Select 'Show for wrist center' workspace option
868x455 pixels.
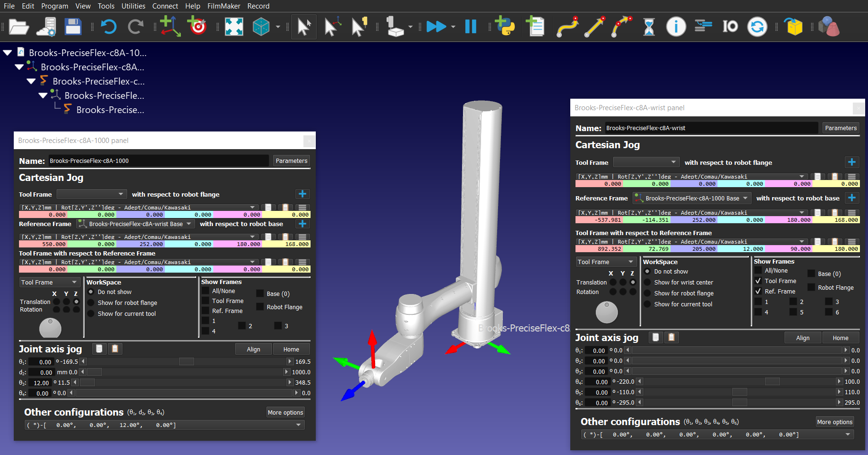647,282
